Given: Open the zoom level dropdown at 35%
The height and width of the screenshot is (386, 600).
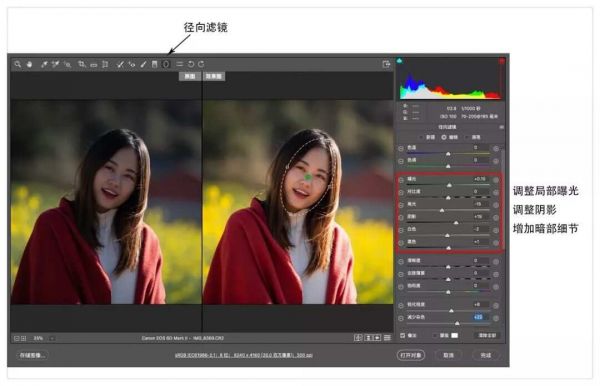Looking at the screenshot, I should 52,338.
